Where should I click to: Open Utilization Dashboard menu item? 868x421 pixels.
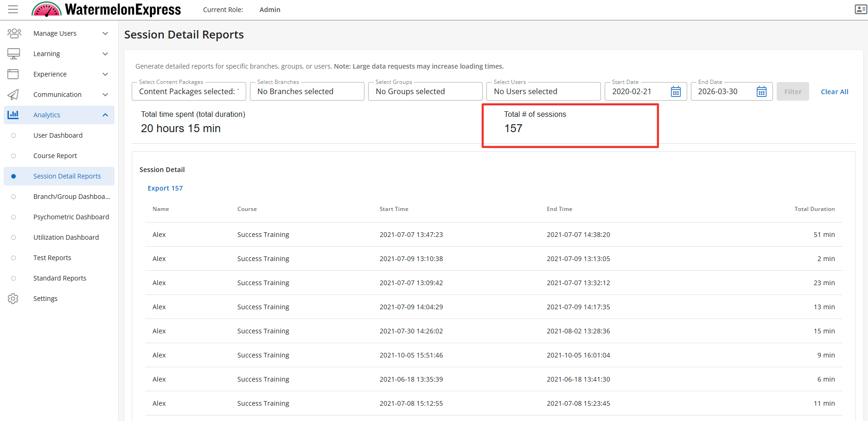pos(66,237)
